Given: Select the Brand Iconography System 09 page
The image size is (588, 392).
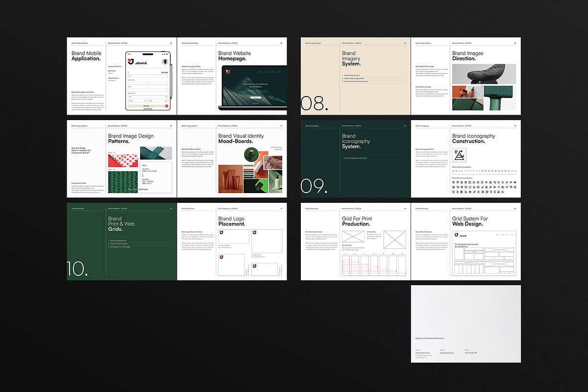Looking at the screenshot, I should [356, 159].
